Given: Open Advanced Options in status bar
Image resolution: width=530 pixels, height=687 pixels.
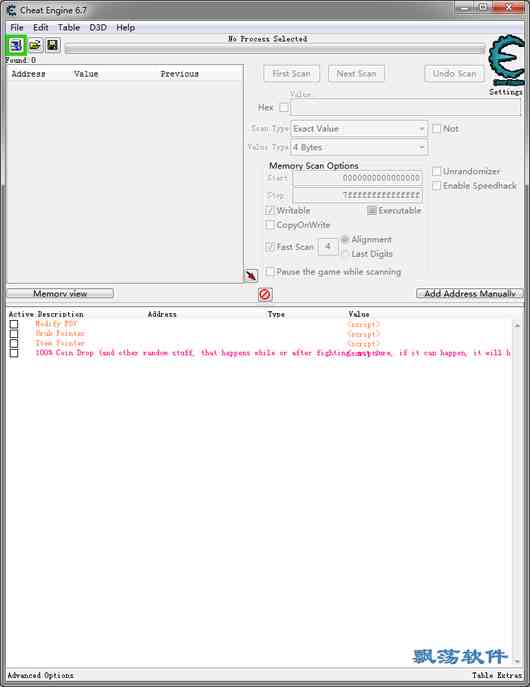Looking at the screenshot, I should (x=40, y=675).
